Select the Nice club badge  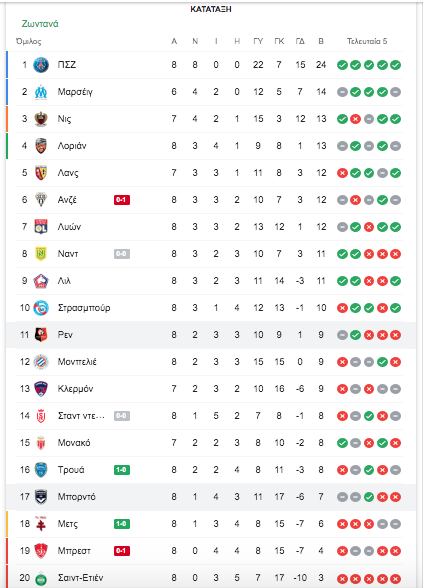pos(41,119)
